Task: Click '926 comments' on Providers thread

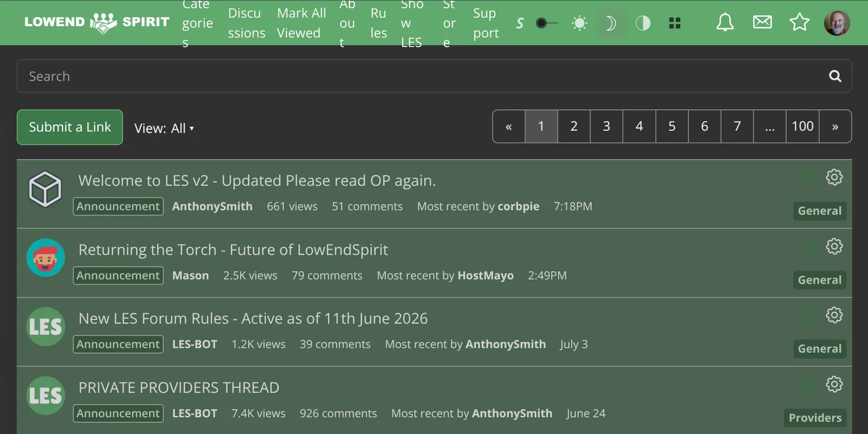Action: (338, 413)
